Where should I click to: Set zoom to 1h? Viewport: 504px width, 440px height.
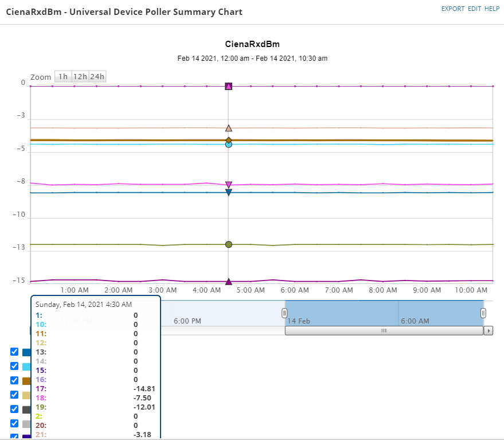(x=63, y=76)
